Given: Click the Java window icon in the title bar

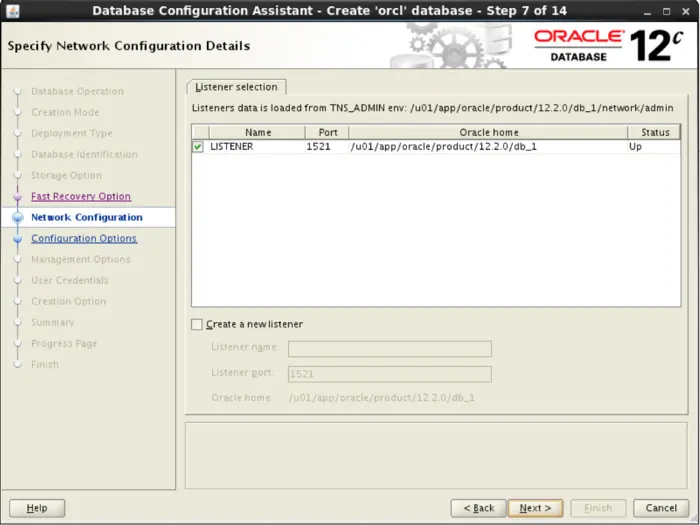Looking at the screenshot, I should [13, 11].
